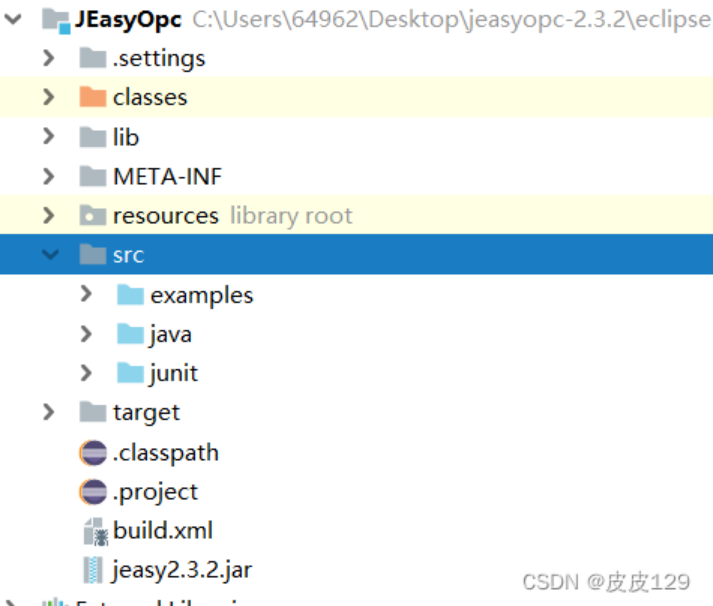The height and width of the screenshot is (606, 713).
Task: Expand the junit folder chevron
Action: click(x=86, y=373)
